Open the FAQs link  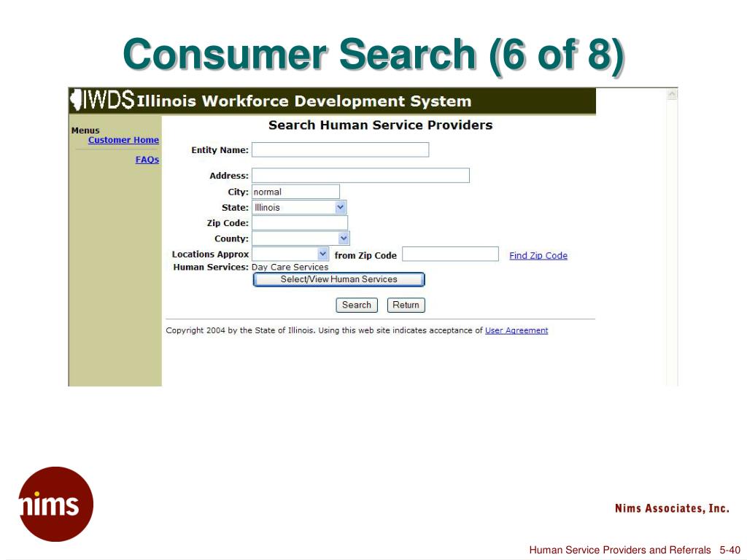point(147,160)
